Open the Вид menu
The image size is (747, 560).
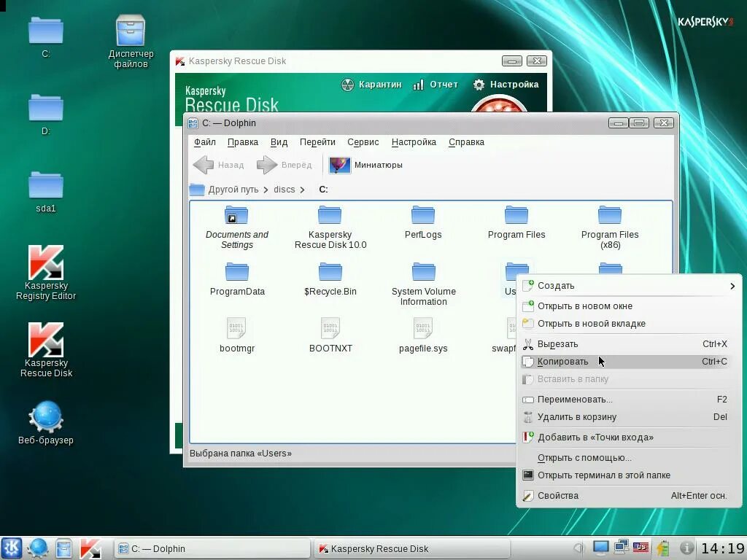(279, 142)
